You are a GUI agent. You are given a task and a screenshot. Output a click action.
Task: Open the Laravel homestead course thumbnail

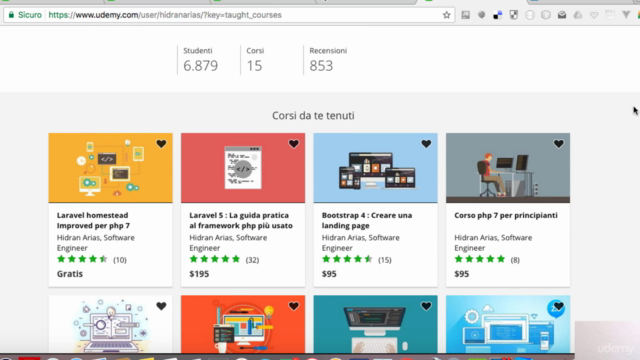coord(110,168)
